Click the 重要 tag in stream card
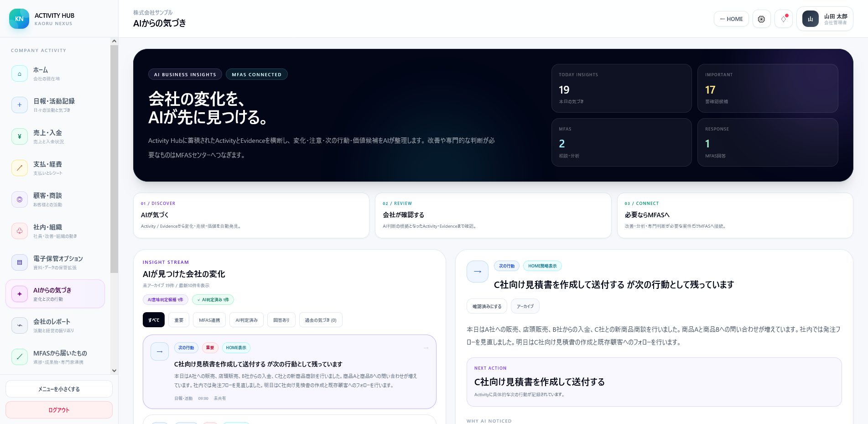The width and height of the screenshot is (868, 424). pyautogui.click(x=210, y=348)
